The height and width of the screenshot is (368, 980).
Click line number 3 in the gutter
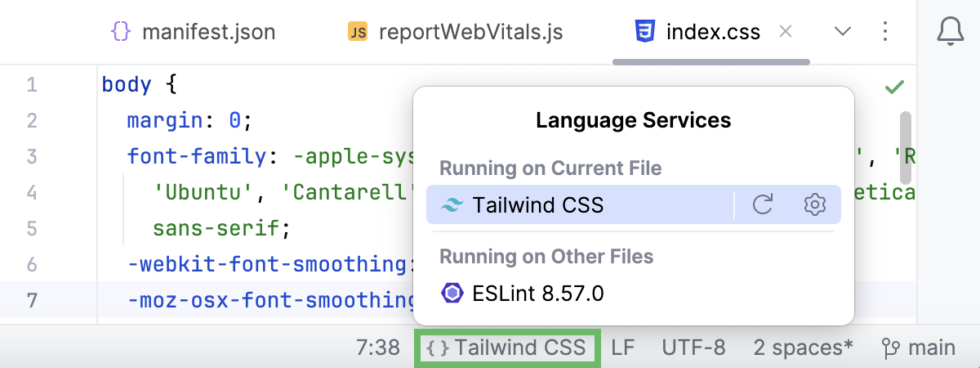pos(32,156)
